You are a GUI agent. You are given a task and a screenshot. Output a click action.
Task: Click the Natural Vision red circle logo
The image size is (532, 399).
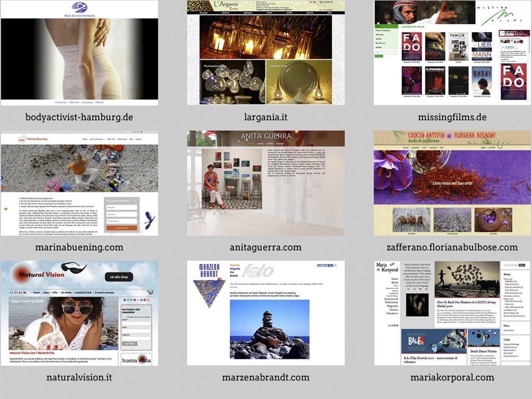[21, 274]
